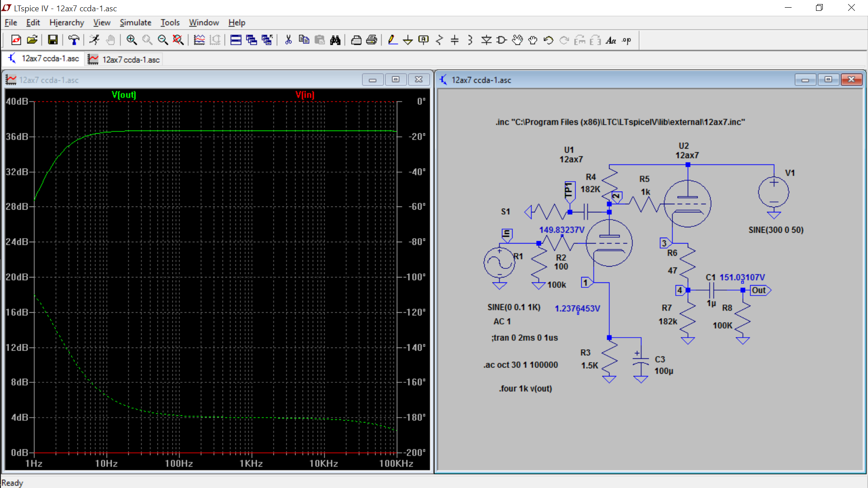Open the File menu
The height and width of the screenshot is (488, 868).
(x=11, y=23)
